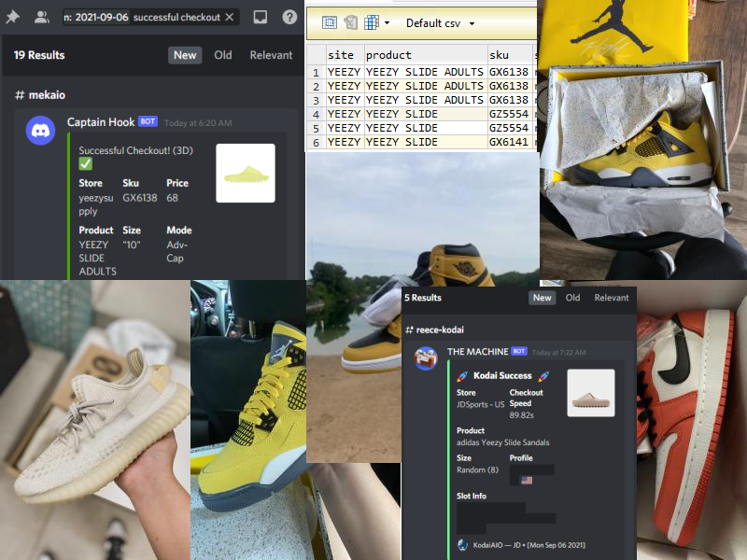
Task: Click the site column header
Action: [x=345, y=55]
